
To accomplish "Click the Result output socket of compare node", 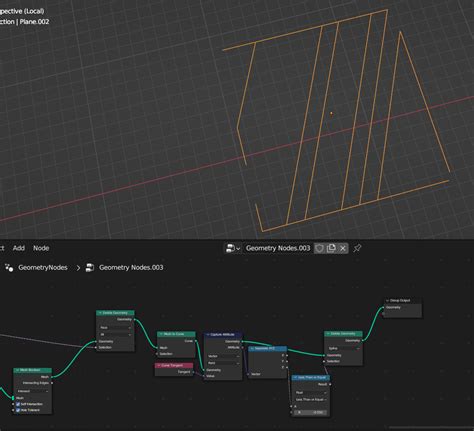I will (330, 384).
